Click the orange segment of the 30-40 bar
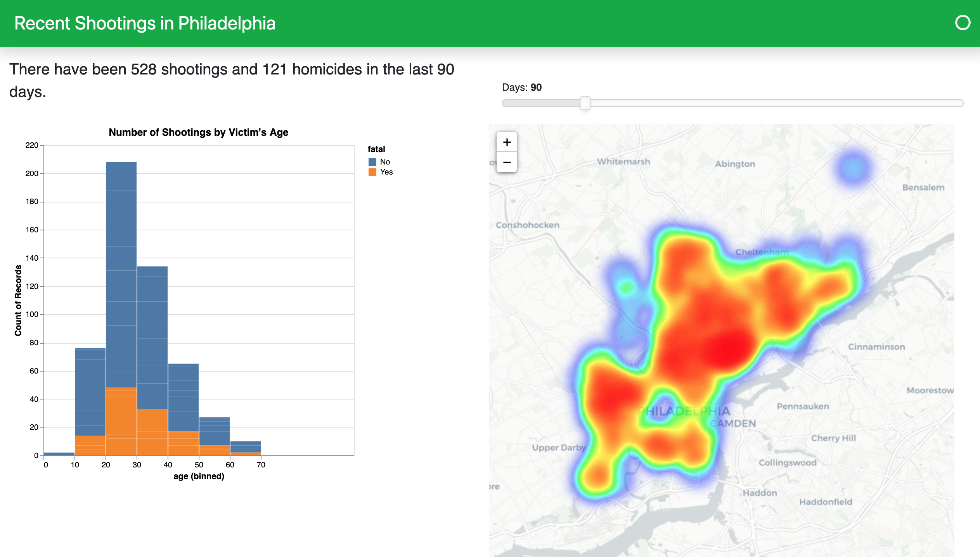 [x=152, y=432]
